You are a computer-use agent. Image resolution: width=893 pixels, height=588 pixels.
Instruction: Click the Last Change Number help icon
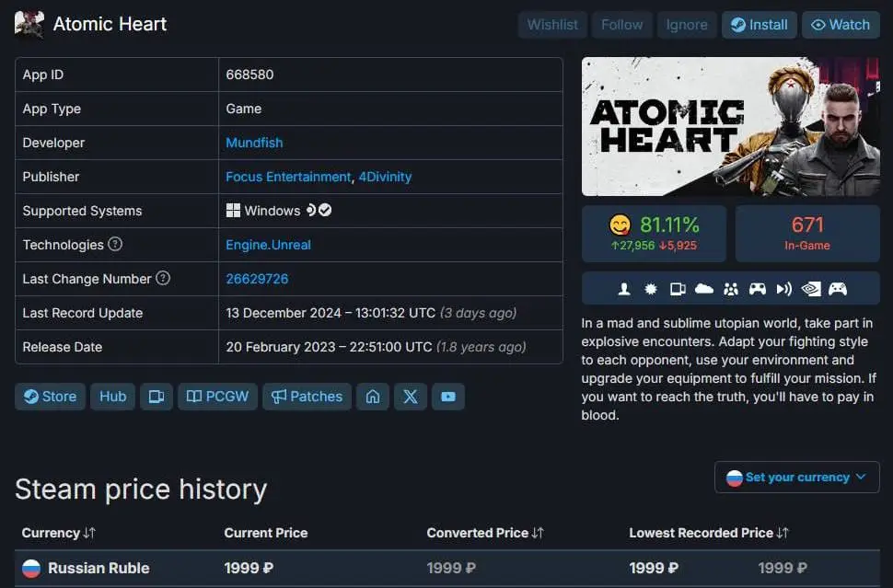tap(163, 278)
